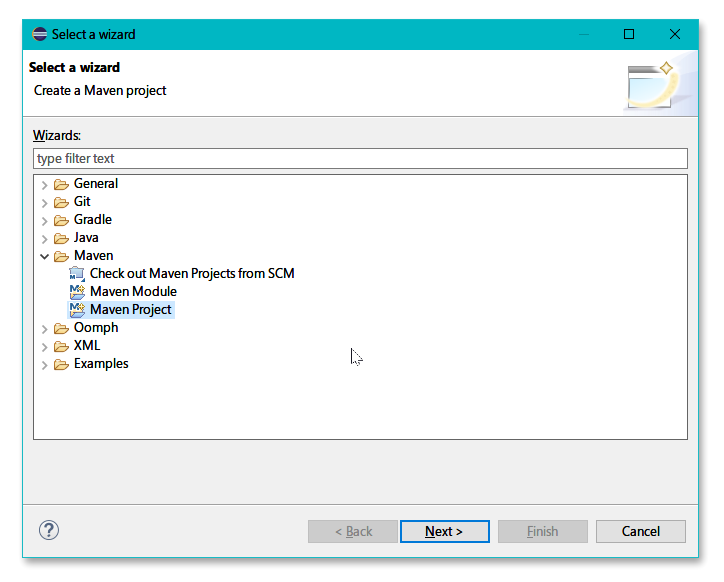This screenshot has width=724, height=582.
Task: Expand the Git category arrow
Action: point(44,203)
